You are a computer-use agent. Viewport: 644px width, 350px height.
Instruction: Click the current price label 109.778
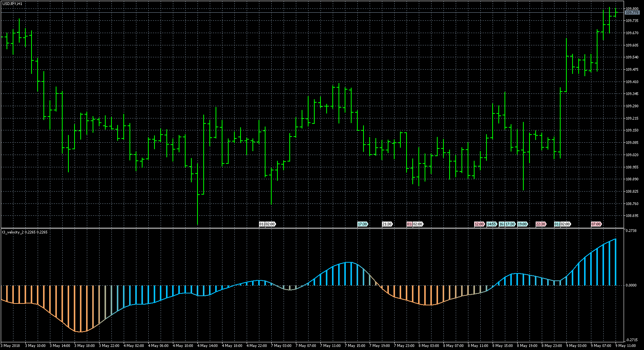[632, 13]
